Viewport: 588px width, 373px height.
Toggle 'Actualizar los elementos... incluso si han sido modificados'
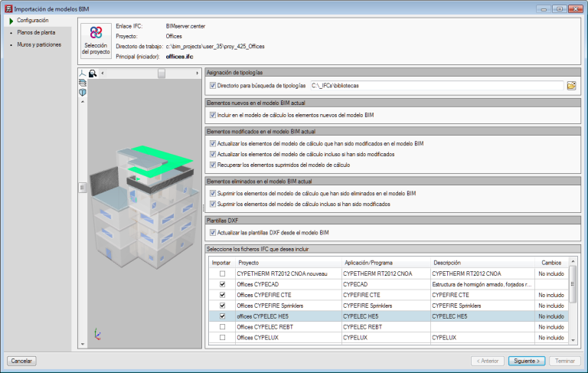pyautogui.click(x=213, y=154)
